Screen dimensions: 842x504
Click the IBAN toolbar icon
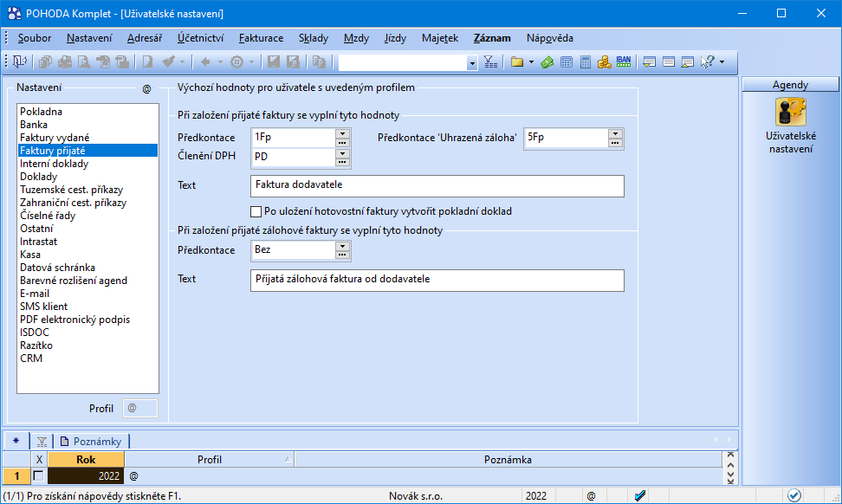coord(624,61)
